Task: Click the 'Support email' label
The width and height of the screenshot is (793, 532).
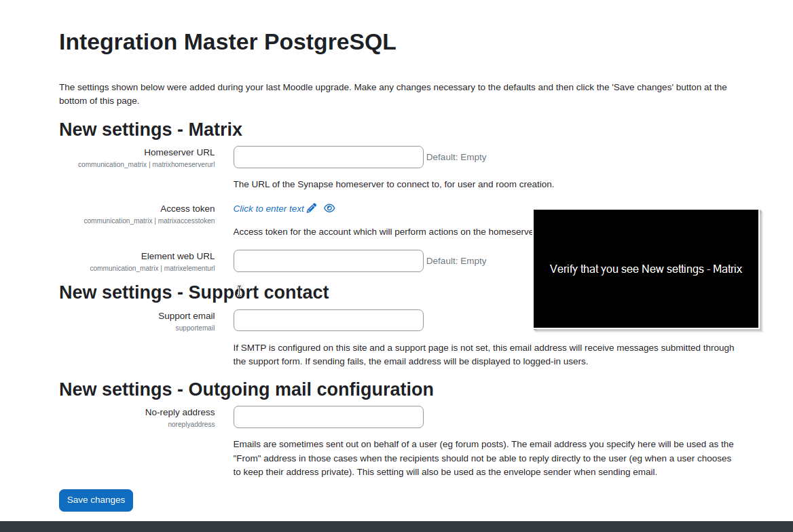Action: 187,316
